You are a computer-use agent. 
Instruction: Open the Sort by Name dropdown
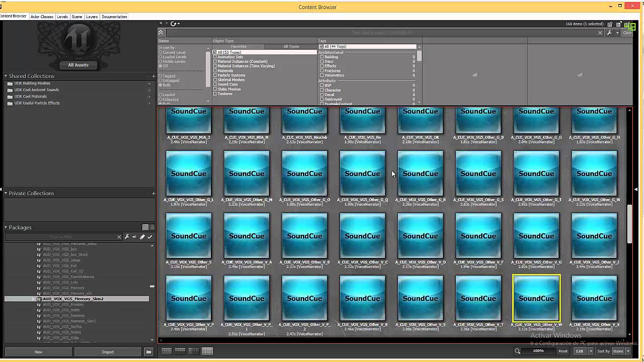pyautogui.click(x=628, y=351)
